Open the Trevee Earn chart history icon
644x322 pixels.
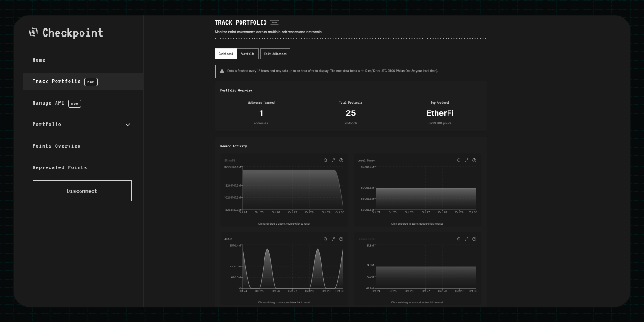pos(474,239)
